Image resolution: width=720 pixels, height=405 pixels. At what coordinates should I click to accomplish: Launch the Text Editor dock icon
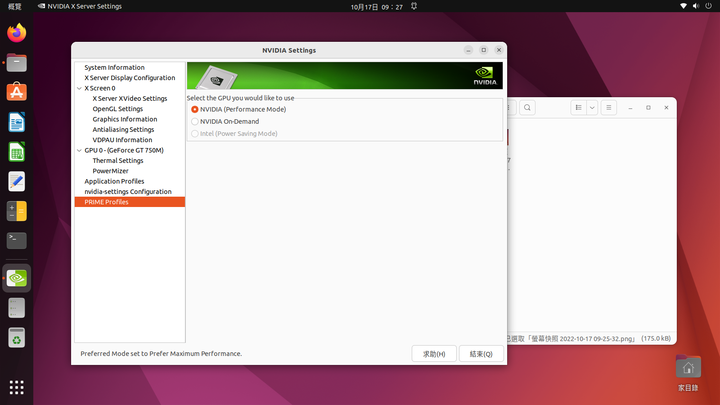pyautogui.click(x=17, y=181)
